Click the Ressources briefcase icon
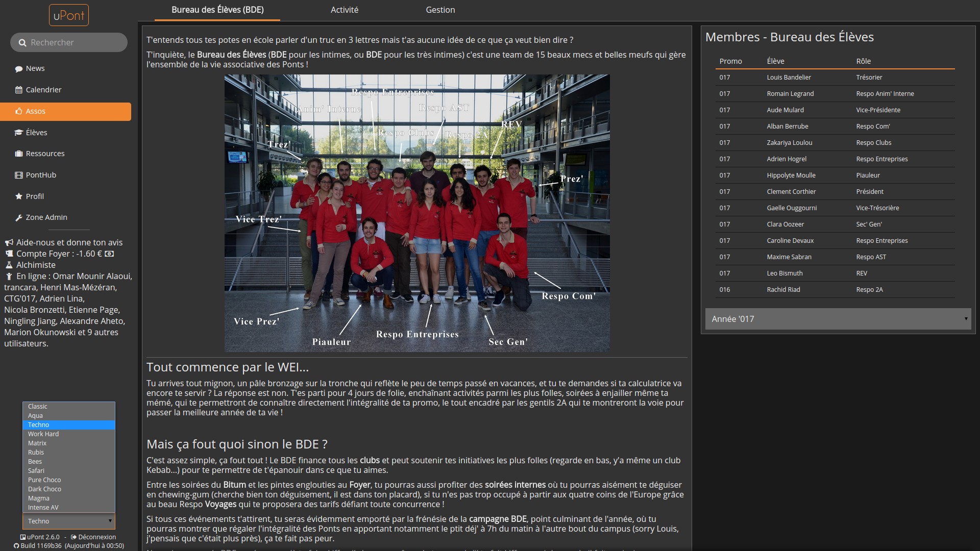The image size is (980, 551). 19,154
